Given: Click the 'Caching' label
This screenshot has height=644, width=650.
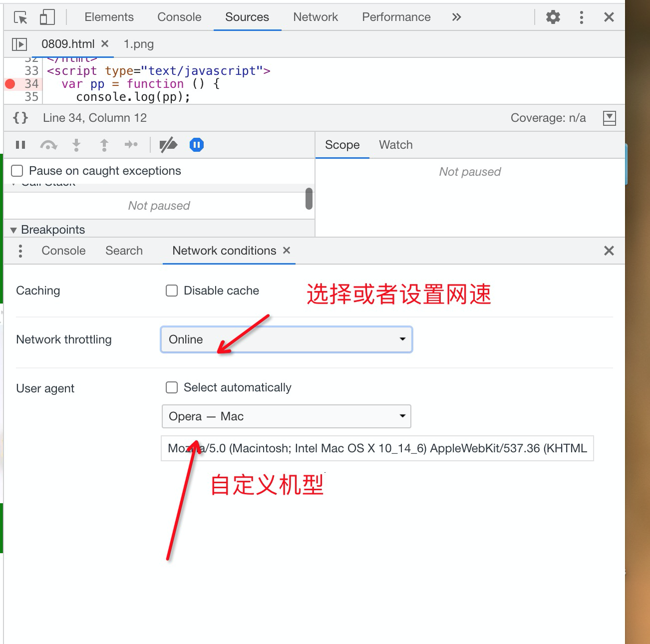Looking at the screenshot, I should (x=38, y=291).
